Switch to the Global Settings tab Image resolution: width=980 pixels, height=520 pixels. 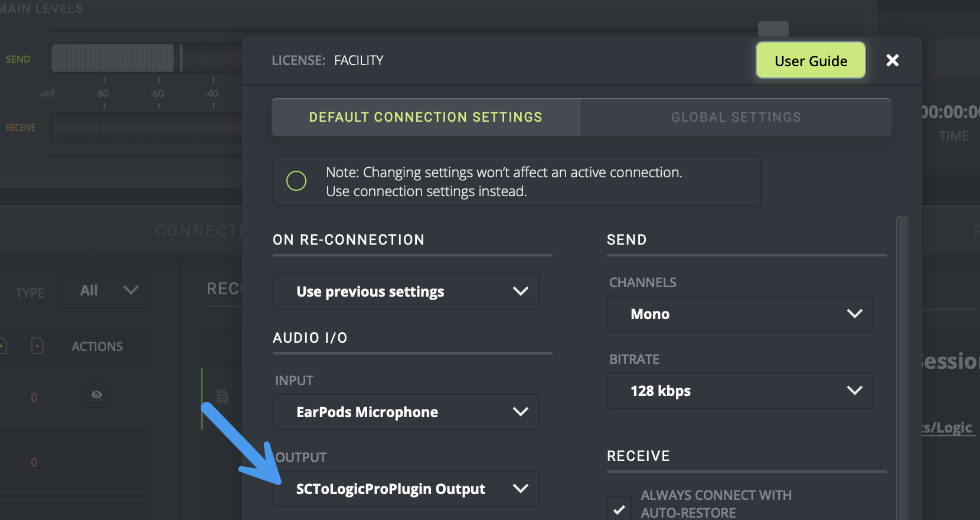(736, 117)
